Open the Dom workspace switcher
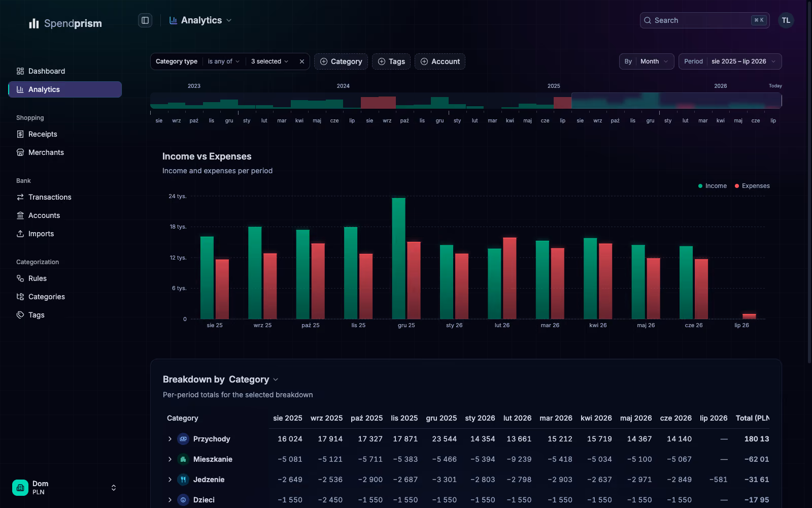812x508 pixels. tap(65, 488)
